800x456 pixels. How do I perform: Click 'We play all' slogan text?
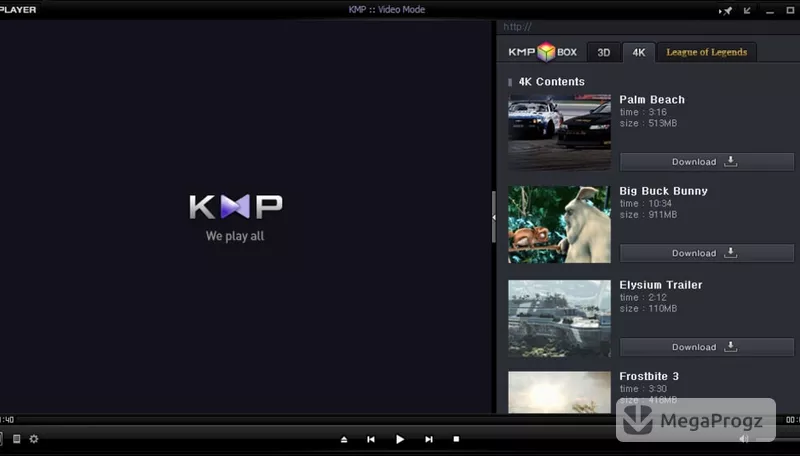[x=235, y=236]
